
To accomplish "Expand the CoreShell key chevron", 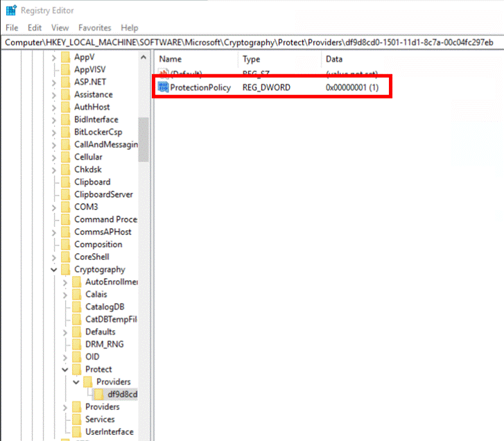I will pos(53,257).
